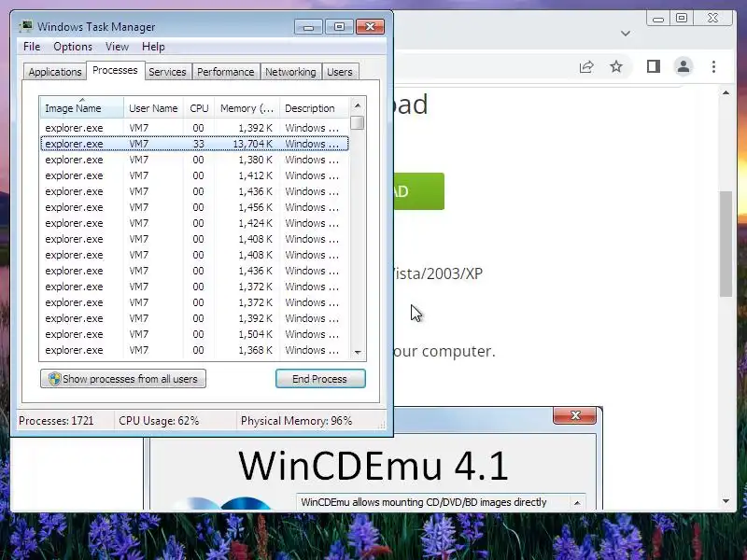This screenshot has height=560, width=747.
Task: Select explorer.exe row with 1,504 K memory
Action: (x=194, y=334)
